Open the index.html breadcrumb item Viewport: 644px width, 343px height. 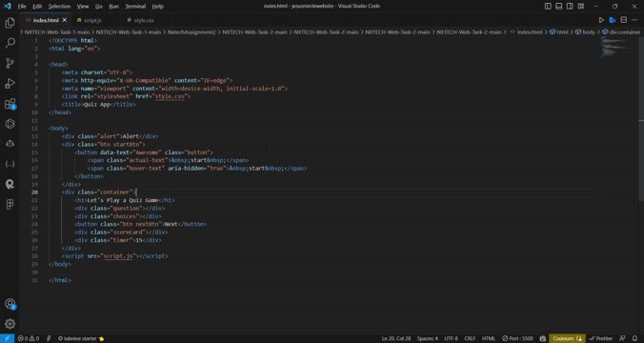[x=526, y=32]
